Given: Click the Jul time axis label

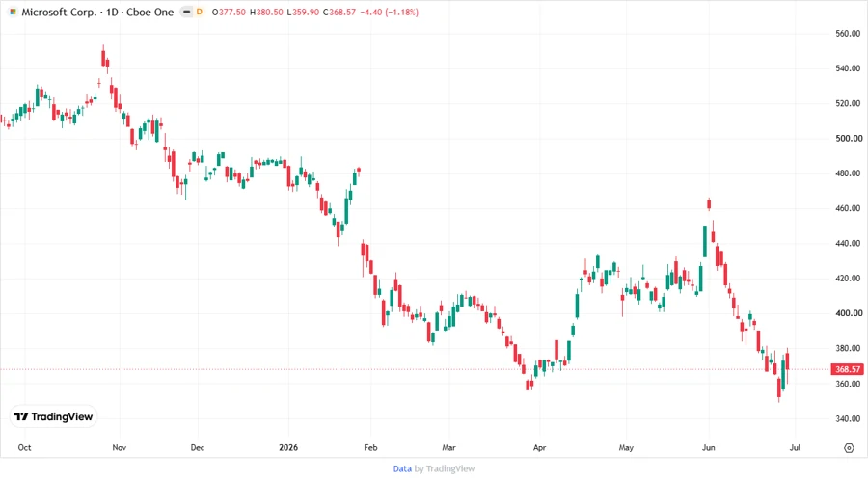Looking at the screenshot, I should coord(795,447).
